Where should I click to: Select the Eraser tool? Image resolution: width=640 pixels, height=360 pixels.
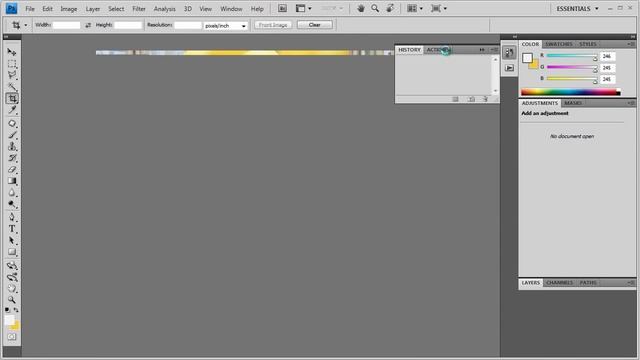click(x=12, y=169)
